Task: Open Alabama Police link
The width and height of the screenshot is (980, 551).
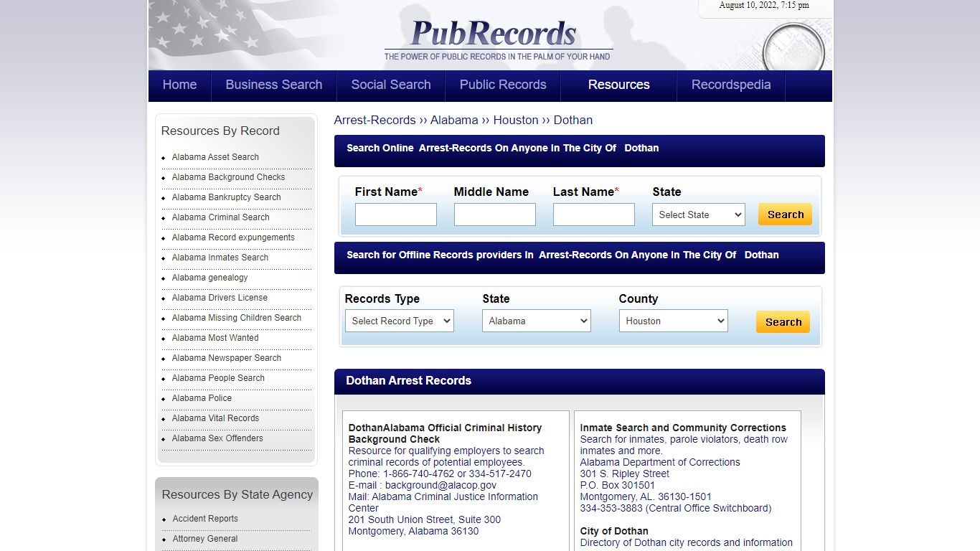Action: (x=202, y=398)
